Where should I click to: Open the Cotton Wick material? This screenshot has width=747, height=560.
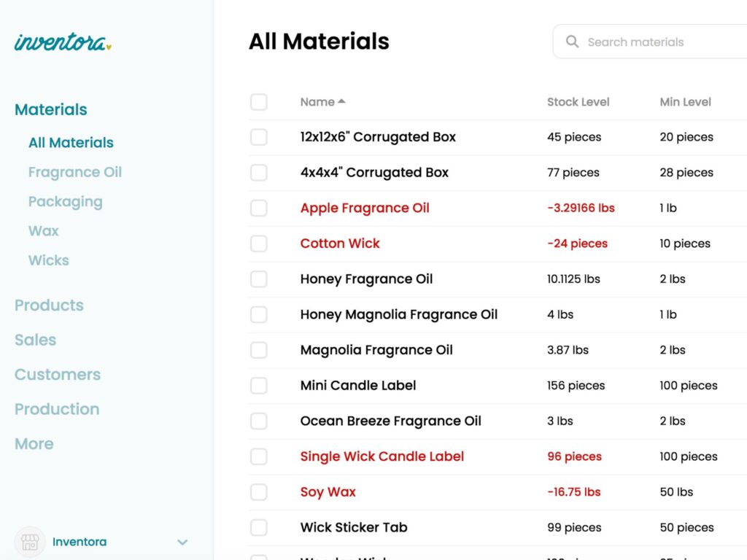(340, 244)
